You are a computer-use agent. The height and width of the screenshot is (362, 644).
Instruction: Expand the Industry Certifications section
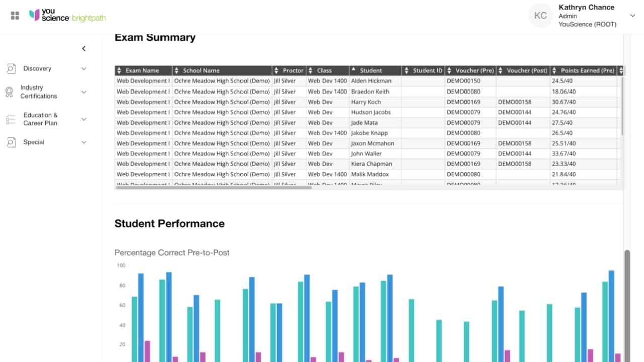pyautogui.click(x=84, y=92)
